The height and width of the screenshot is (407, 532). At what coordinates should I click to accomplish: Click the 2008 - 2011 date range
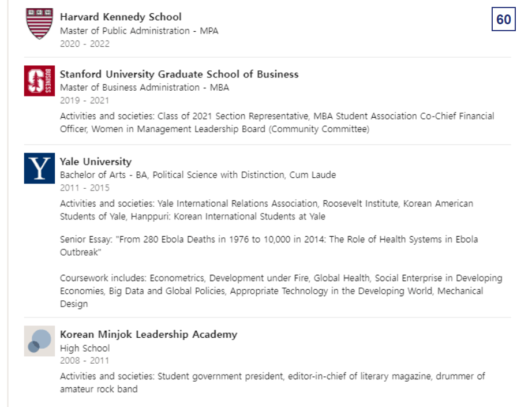pyautogui.click(x=84, y=360)
